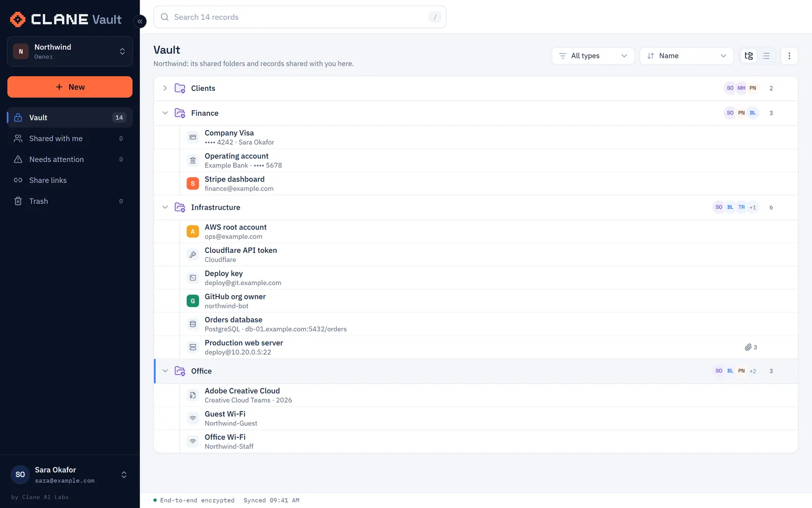
Task: Open the All types filter dropdown
Action: (593, 56)
